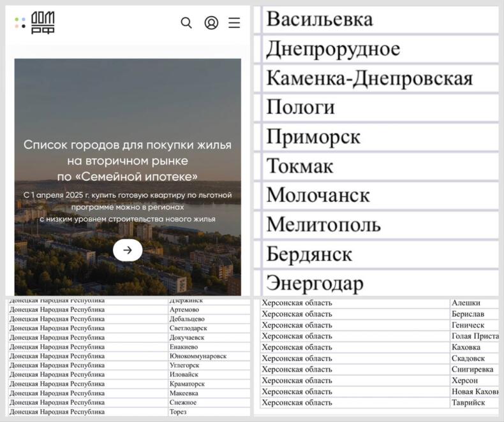Image resolution: width=504 pixels, height=422 pixels.
Task: Click 'Херсонская область' cell beside Алешки
Action: pos(355,303)
